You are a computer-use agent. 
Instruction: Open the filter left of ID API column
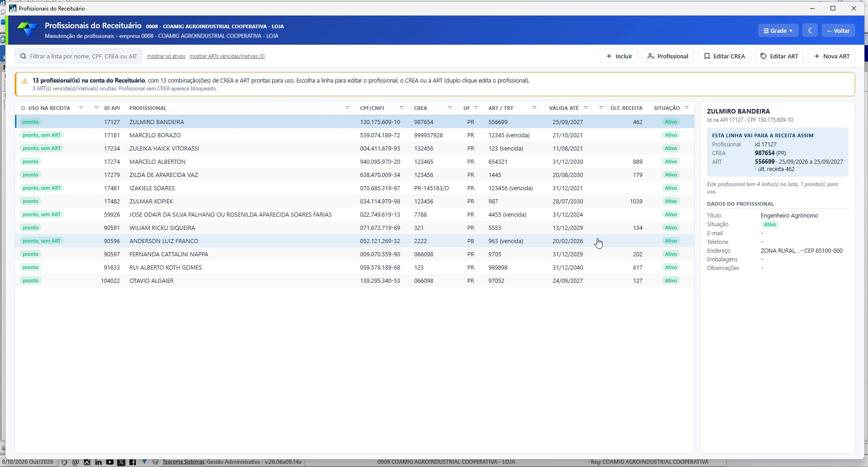pos(96,108)
